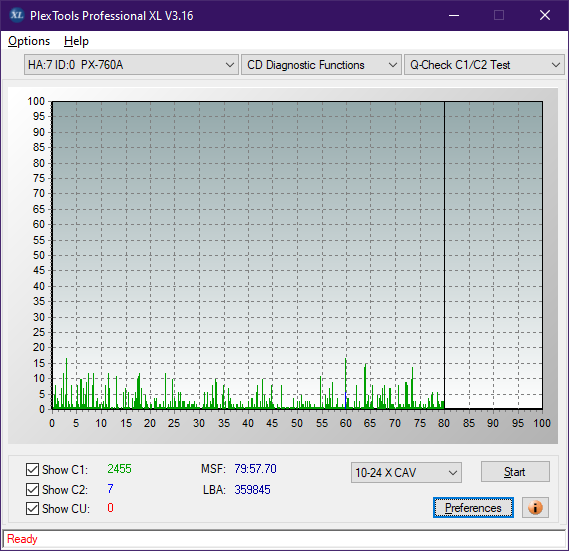The image size is (569, 551).
Task: Open the Preferences button
Action: pyautogui.click(x=473, y=507)
